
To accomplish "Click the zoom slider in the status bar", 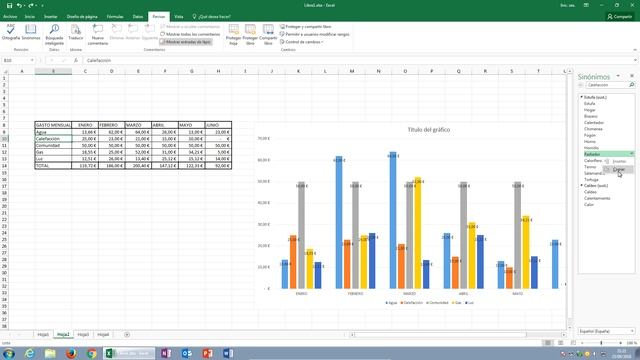I will [x=601, y=343].
